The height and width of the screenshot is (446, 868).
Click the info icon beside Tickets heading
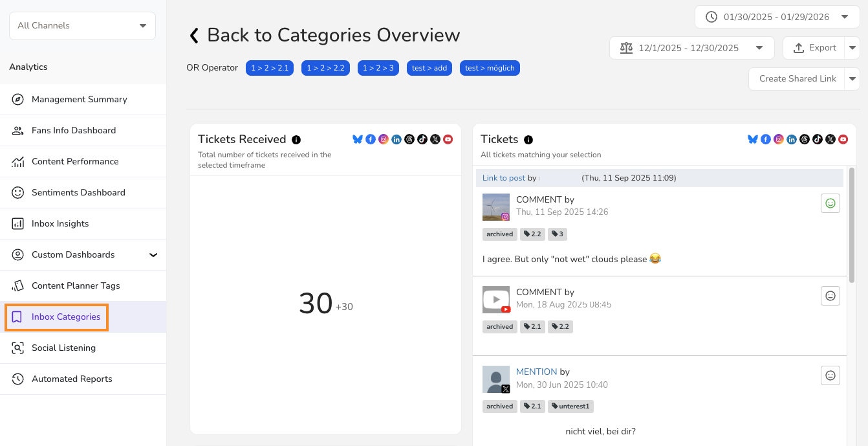point(528,140)
